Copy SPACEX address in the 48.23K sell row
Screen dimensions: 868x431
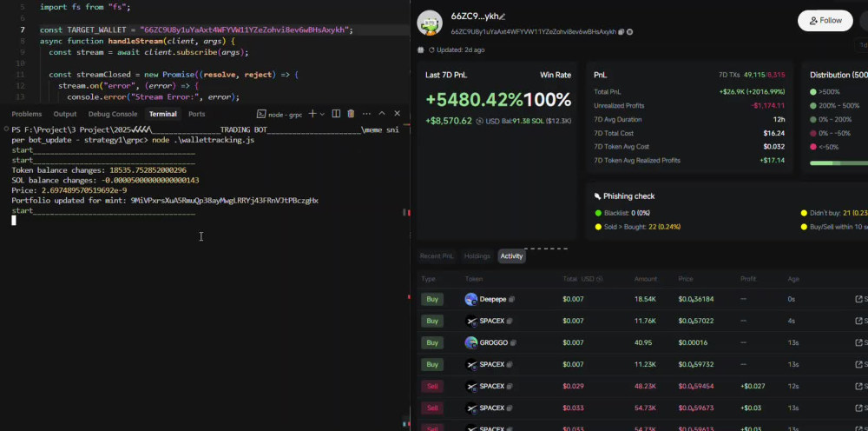(510, 386)
